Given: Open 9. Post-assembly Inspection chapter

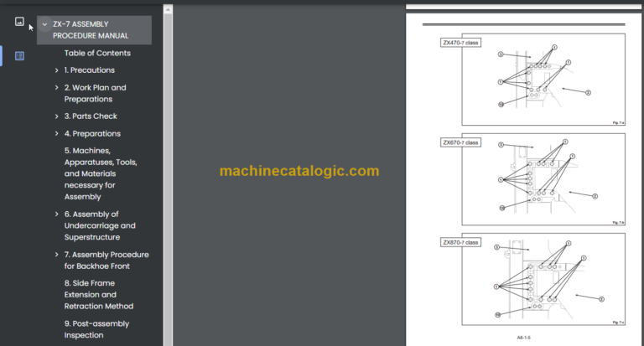Looking at the screenshot, I should pyautogui.click(x=96, y=329).
